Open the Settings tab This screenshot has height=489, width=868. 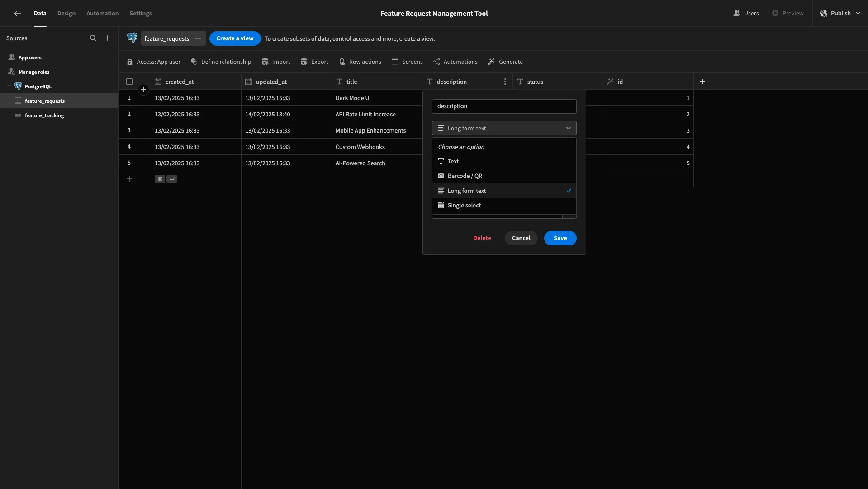[141, 14]
